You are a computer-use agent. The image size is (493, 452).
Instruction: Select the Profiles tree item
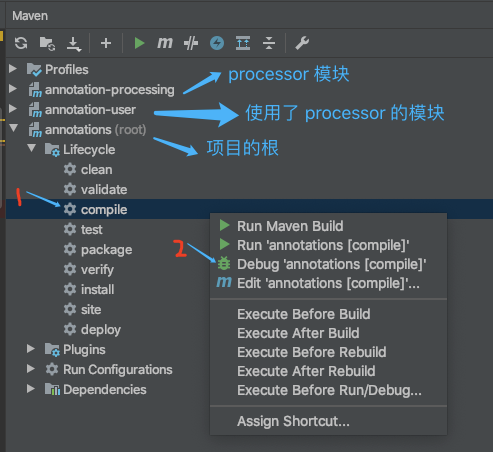pyautogui.click(x=67, y=70)
